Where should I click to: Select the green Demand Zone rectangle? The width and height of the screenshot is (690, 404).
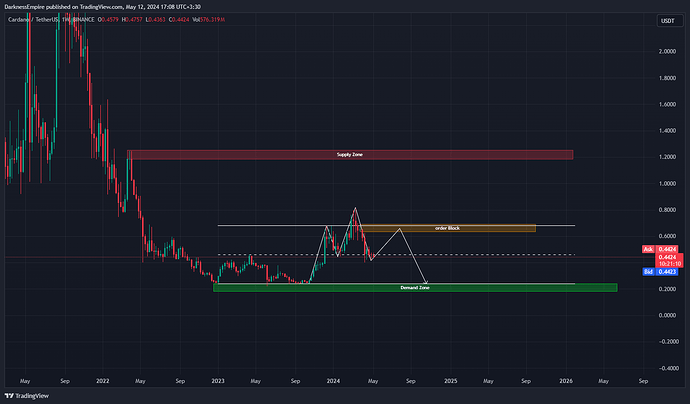pyautogui.click(x=415, y=288)
